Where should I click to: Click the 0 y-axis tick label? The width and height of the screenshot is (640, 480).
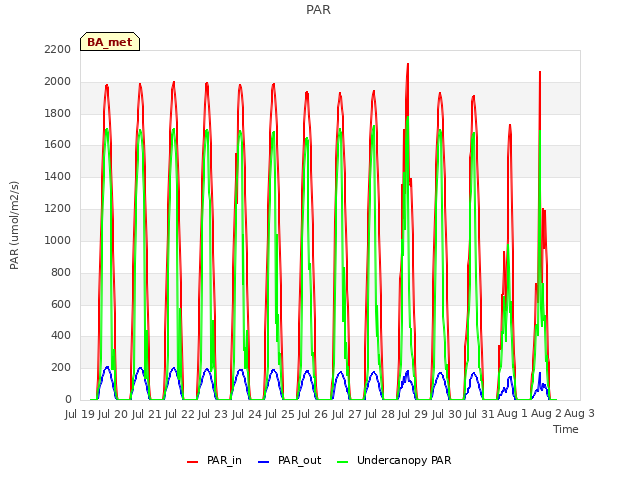[x=68, y=399]
